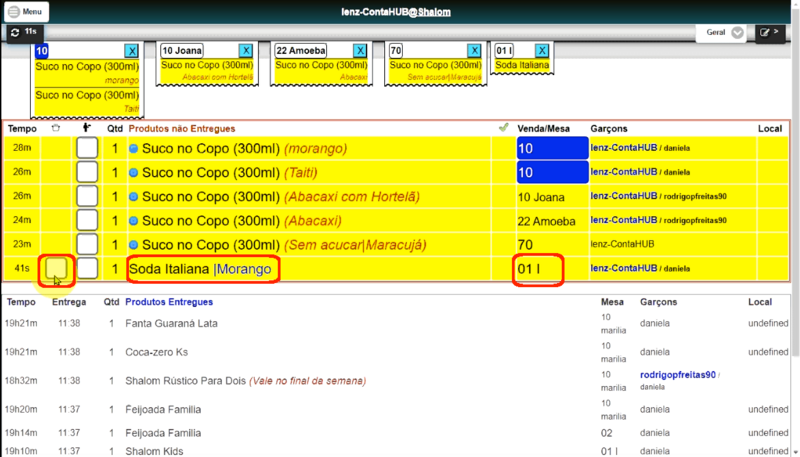Click Produtos não Entregues header
Screen dimensions: 800x457
point(182,129)
